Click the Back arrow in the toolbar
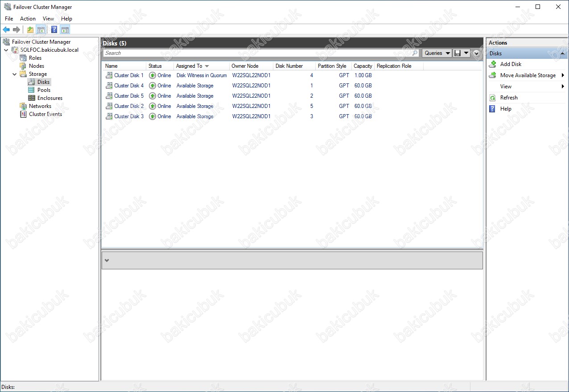This screenshot has width=569, height=392. [6, 30]
